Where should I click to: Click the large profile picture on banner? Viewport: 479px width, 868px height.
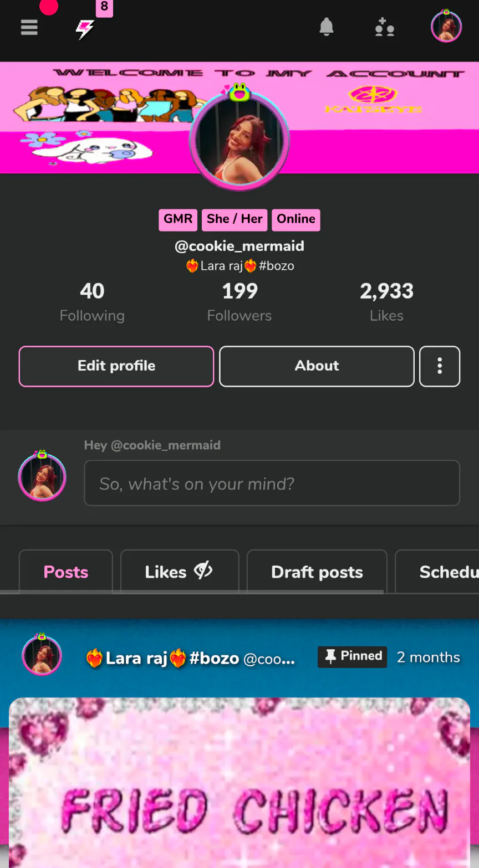pos(239,141)
